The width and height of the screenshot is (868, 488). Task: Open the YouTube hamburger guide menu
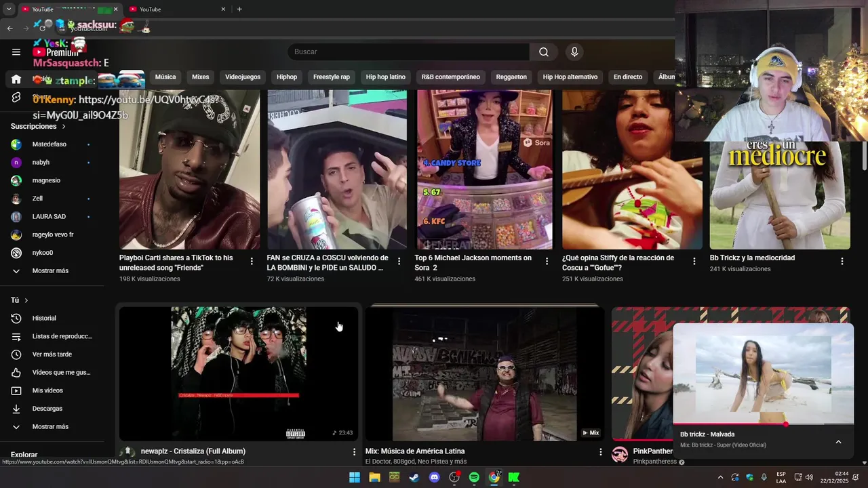tap(16, 52)
